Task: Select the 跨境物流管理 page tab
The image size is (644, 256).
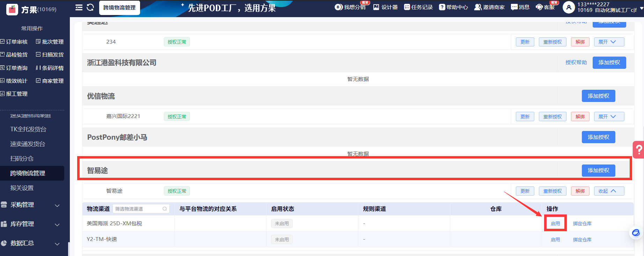Action: tap(119, 8)
